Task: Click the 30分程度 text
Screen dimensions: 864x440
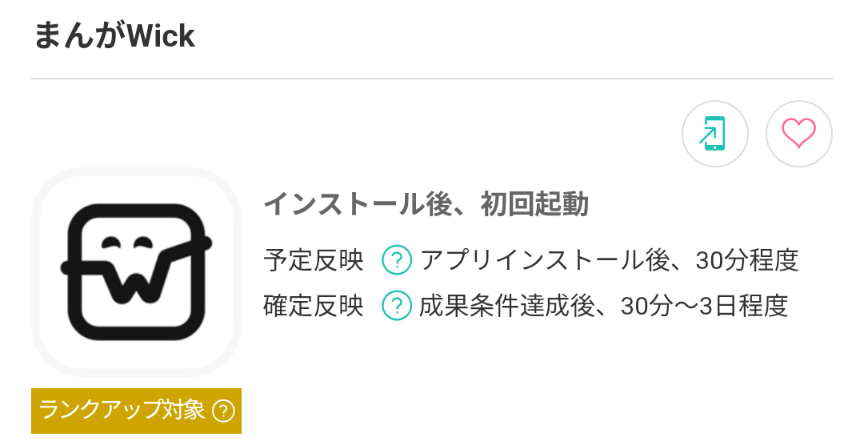Action: pos(747,260)
